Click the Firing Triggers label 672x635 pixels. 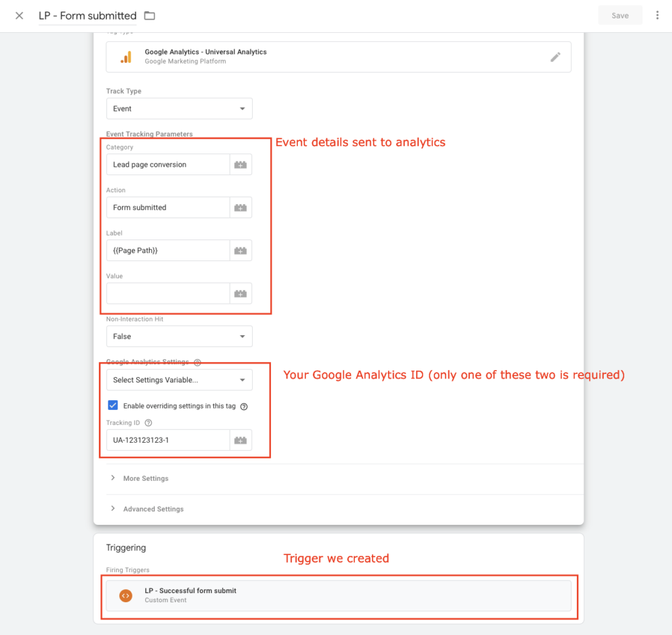point(128,570)
